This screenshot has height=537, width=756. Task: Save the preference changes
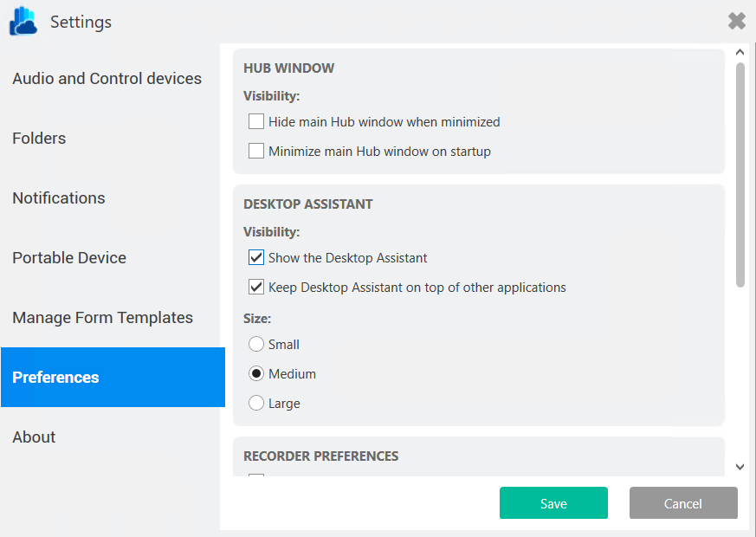(553, 503)
